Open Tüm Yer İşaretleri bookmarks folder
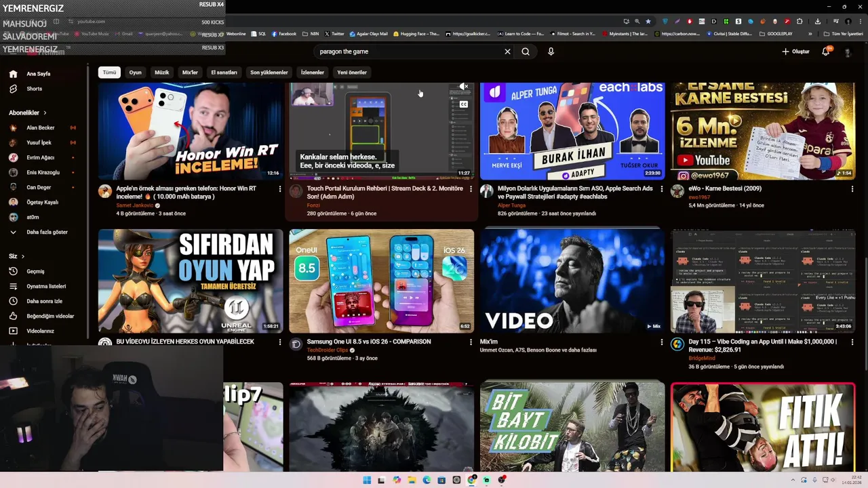 (844, 33)
